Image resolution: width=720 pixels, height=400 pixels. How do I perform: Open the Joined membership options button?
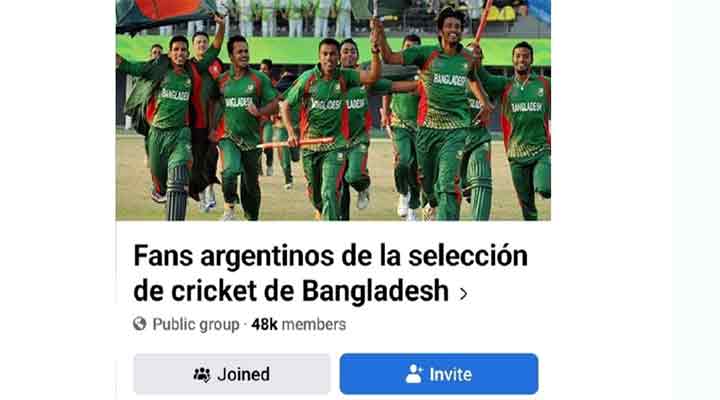231,374
